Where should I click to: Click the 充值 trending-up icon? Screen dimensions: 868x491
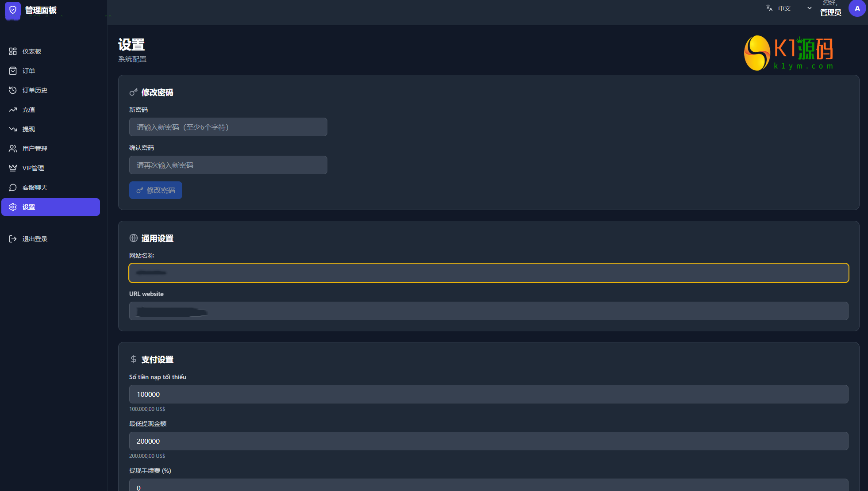[13, 110]
